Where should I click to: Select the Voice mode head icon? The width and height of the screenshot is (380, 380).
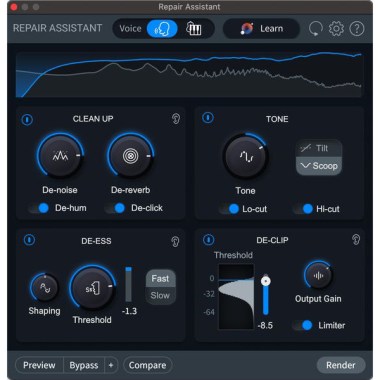[162, 29]
